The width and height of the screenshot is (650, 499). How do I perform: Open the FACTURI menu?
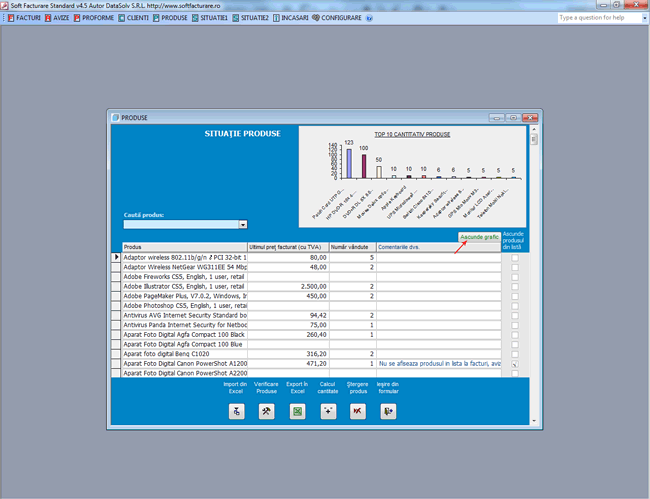tap(24, 18)
